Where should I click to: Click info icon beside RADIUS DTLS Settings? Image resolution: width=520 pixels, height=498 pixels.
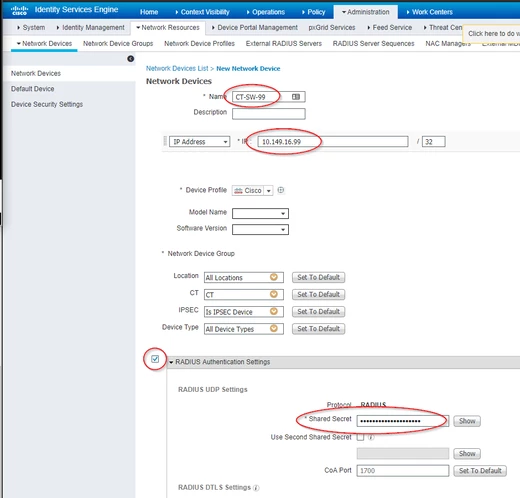(256, 488)
